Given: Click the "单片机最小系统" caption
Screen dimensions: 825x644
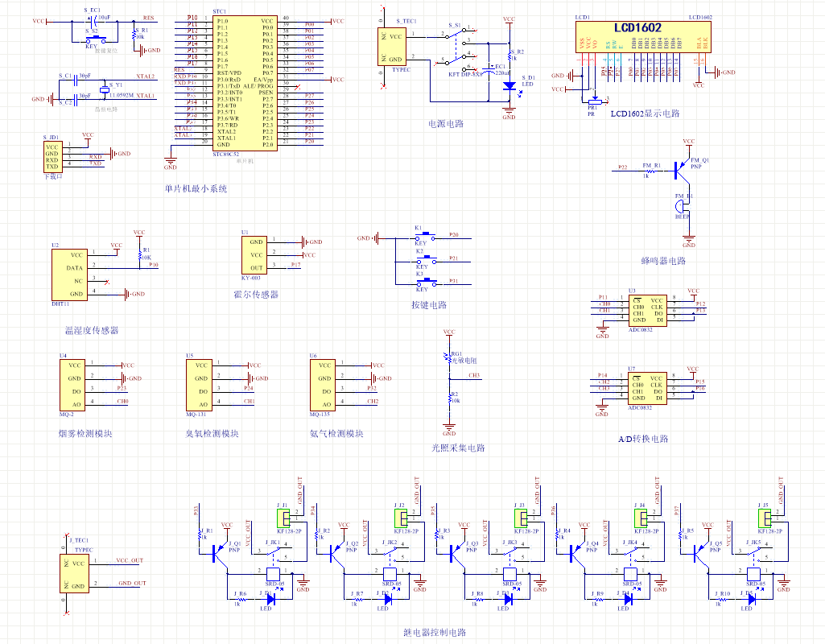Looking at the screenshot, I should (x=196, y=188).
